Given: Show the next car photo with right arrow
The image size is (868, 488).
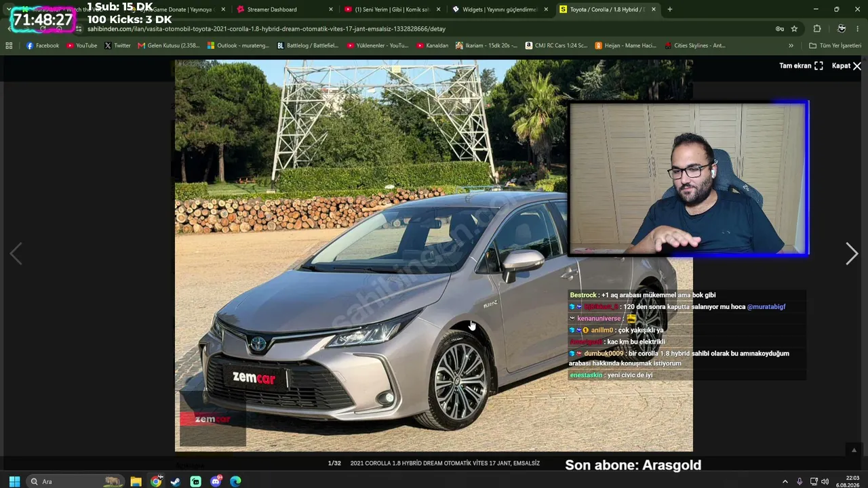Looking at the screenshot, I should [x=852, y=253].
